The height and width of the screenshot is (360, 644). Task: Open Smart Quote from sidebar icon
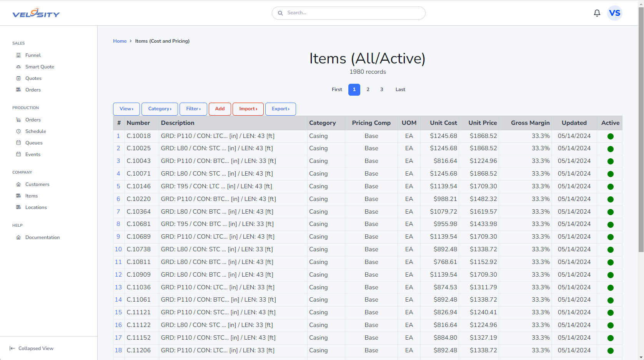(x=18, y=67)
